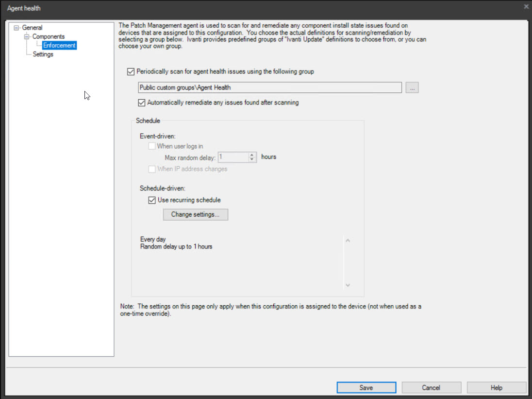Collapse the Components tree node
Screen dimensions: 532x399
coord(27,37)
